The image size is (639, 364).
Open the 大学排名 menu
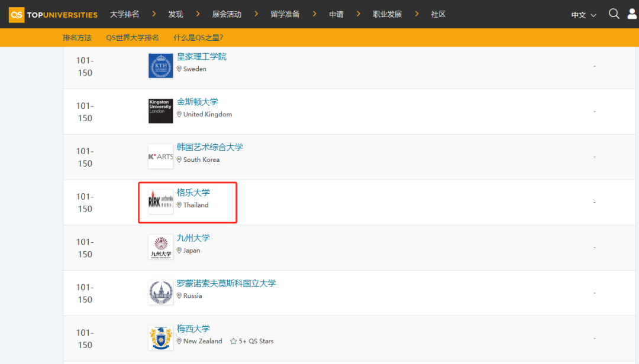pos(124,14)
